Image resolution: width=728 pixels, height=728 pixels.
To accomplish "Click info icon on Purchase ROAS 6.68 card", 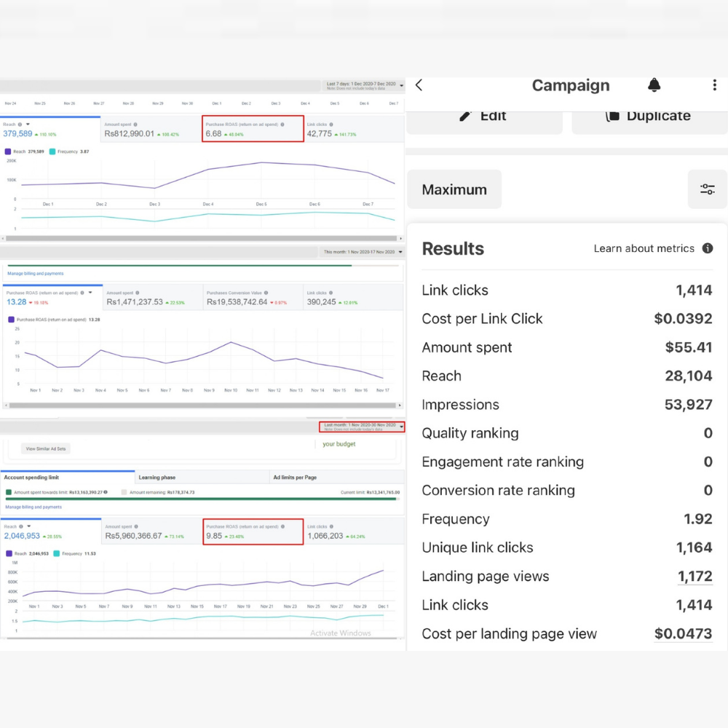I will click(282, 124).
